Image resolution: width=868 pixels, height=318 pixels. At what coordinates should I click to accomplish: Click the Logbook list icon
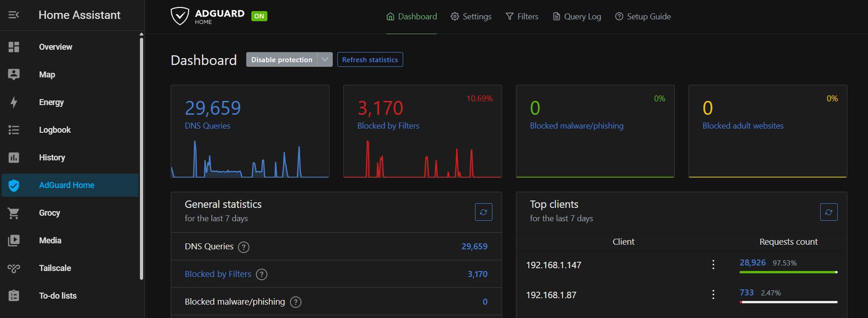click(x=14, y=130)
